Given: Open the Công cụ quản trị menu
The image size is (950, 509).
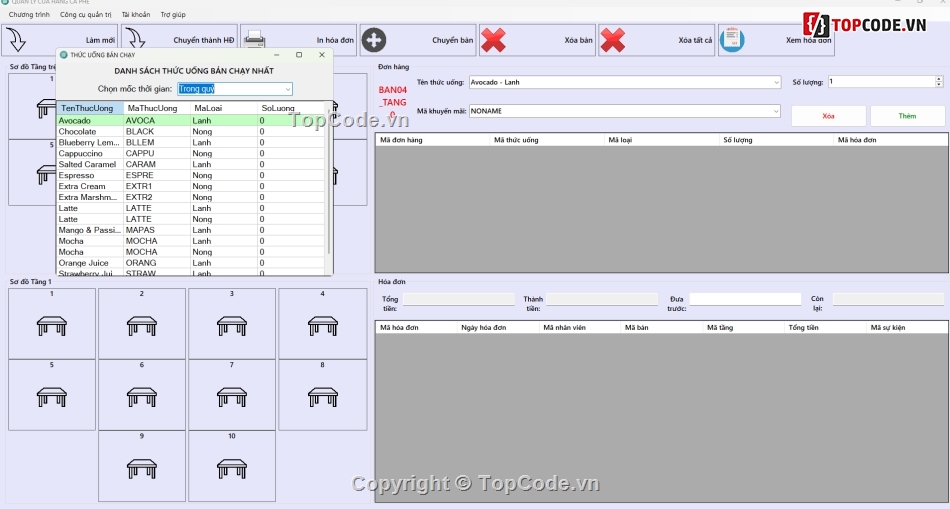Looking at the screenshot, I should (85, 15).
